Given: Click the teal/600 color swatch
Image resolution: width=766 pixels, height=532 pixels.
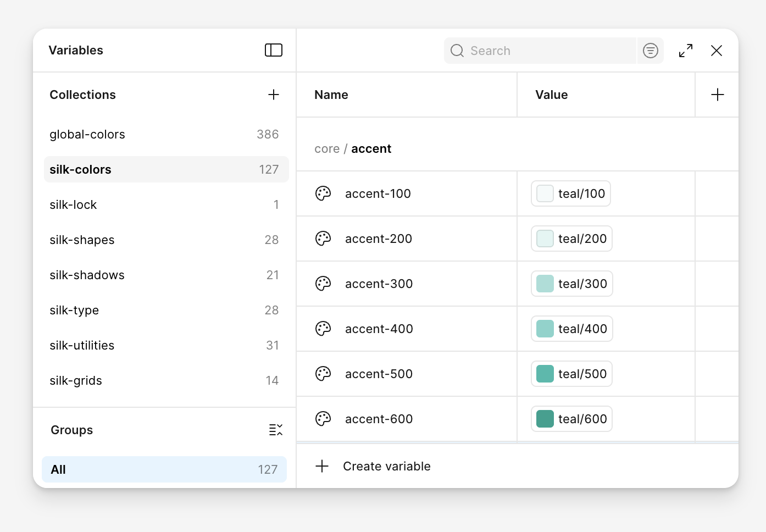Looking at the screenshot, I should point(545,419).
